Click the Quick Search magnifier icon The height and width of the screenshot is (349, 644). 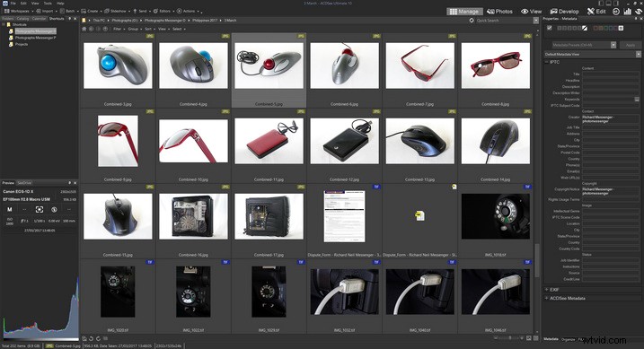tap(472, 20)
